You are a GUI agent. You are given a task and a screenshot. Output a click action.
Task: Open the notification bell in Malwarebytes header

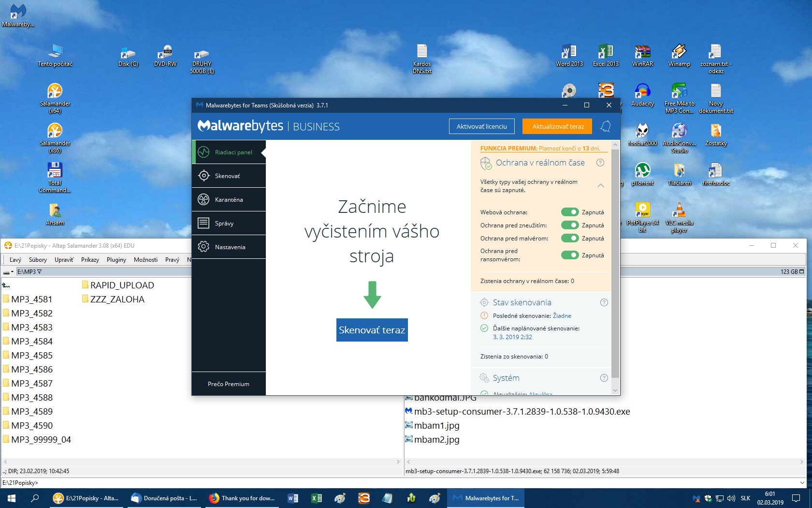606,126
